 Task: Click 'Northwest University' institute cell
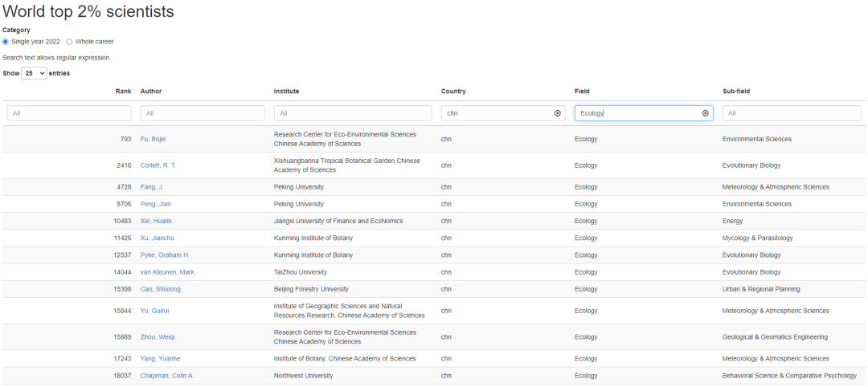pyautogui.click(x=303, y=376)
